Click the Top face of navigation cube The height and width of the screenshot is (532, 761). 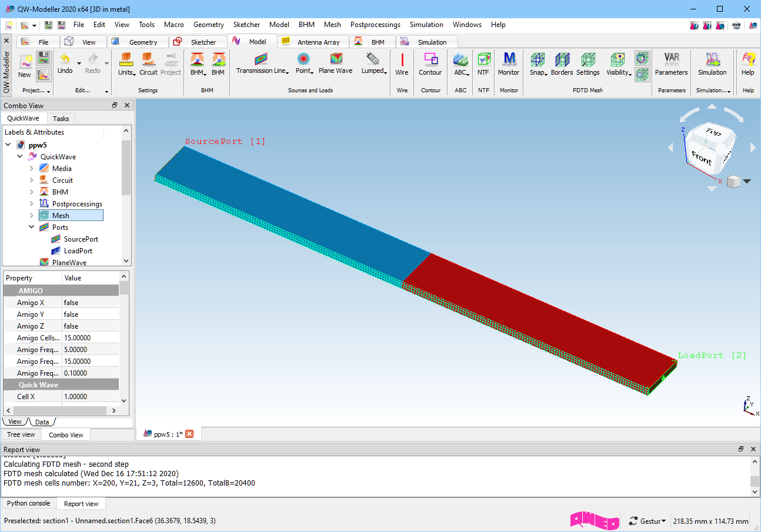pyautogui.click(x=713, y=133)
